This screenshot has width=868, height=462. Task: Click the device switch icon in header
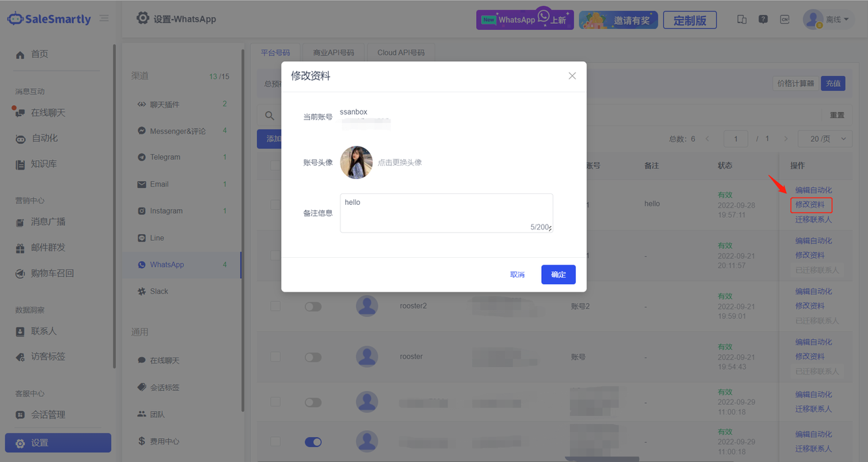(742, 20)
